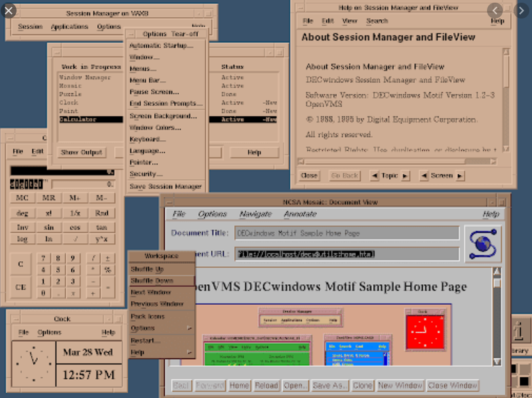
Task: Choose Pointer option
Action: tap(144, 163)
